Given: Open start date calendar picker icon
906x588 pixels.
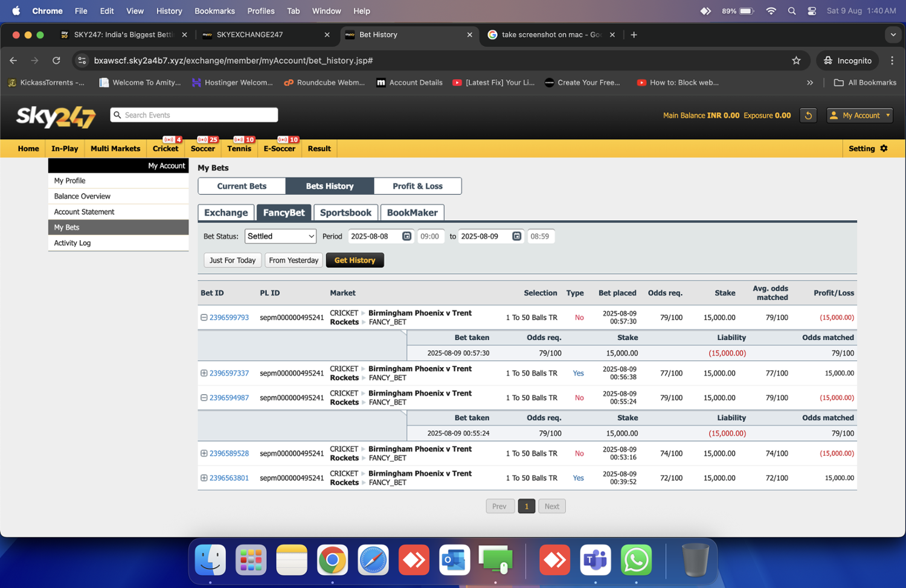Looking at the screenshot, I should [406, 236].
